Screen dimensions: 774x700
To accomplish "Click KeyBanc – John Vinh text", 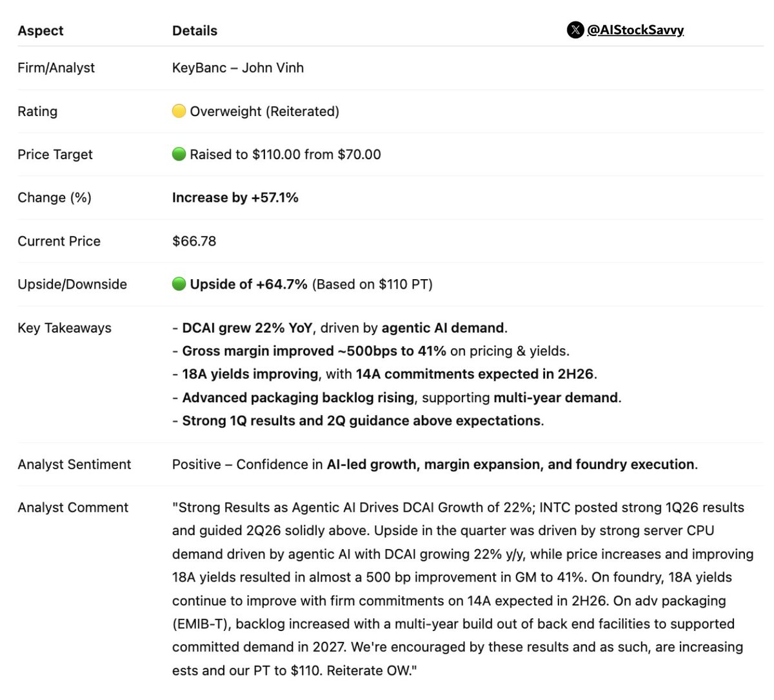I will [x=238, y=68].
